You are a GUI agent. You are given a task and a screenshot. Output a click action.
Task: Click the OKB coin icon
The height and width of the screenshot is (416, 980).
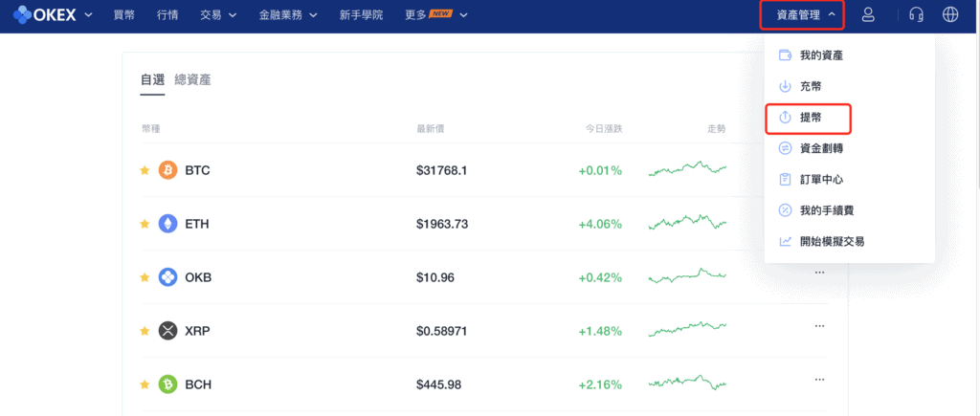click(x=167, y=277)
